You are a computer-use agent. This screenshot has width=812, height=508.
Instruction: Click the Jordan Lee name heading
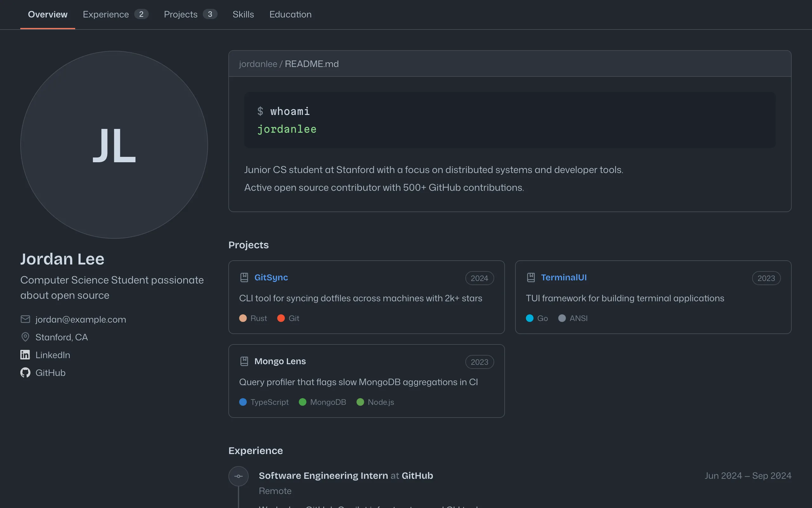62,259
